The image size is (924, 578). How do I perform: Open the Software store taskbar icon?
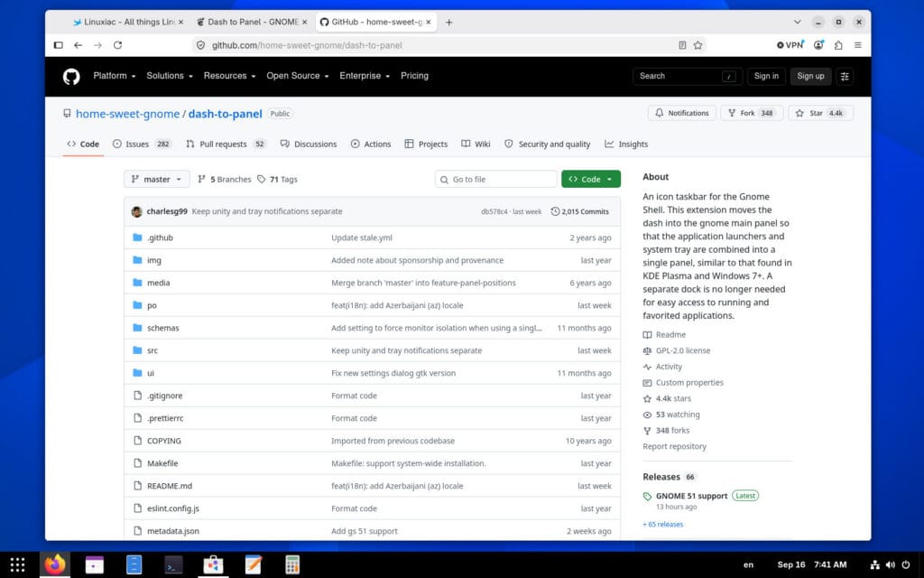[213, 564]
